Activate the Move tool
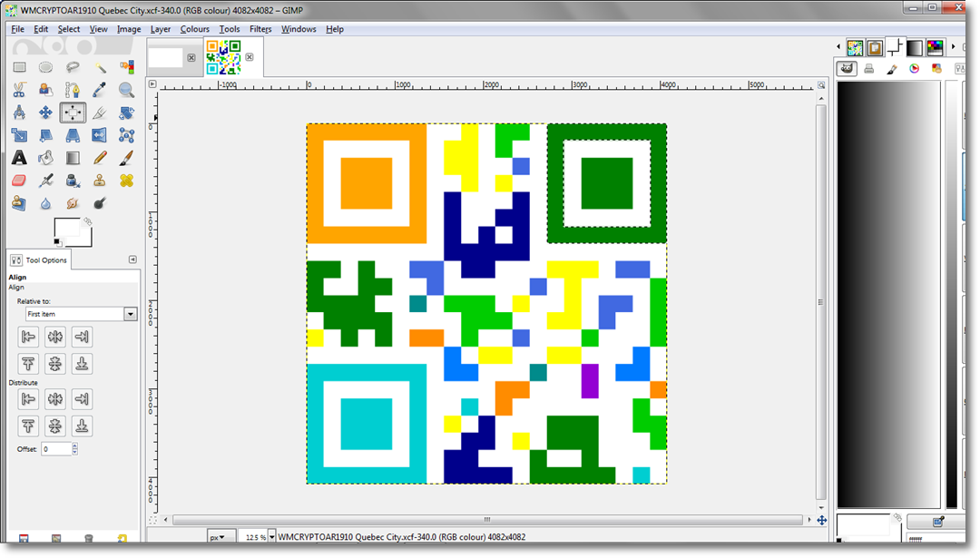 pos(45,113)
